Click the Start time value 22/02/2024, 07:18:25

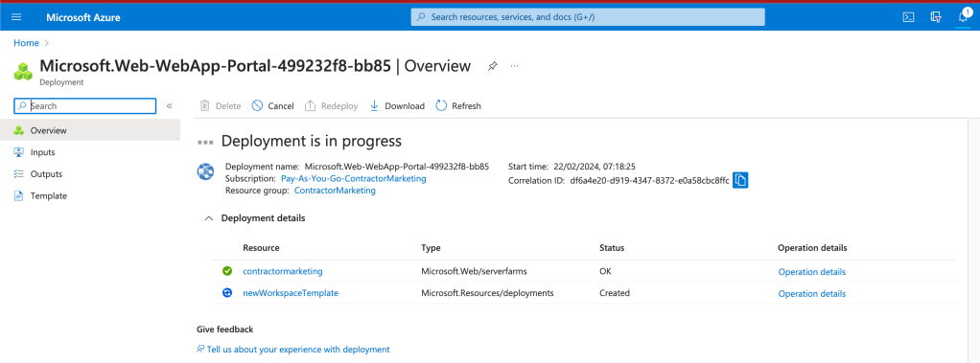pyautogui.click(x=595, y=167)
